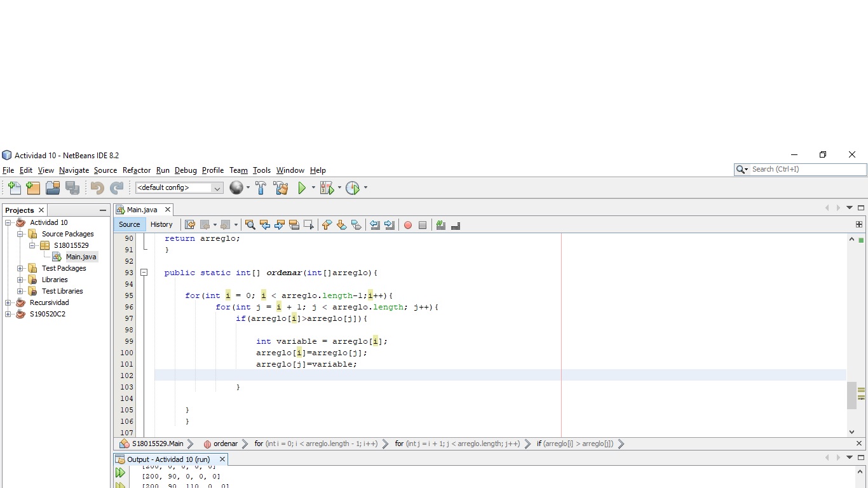Viewport: 868px width, 488px height.
Task: Uncomment the selected code lines
Action: (456, 224)
